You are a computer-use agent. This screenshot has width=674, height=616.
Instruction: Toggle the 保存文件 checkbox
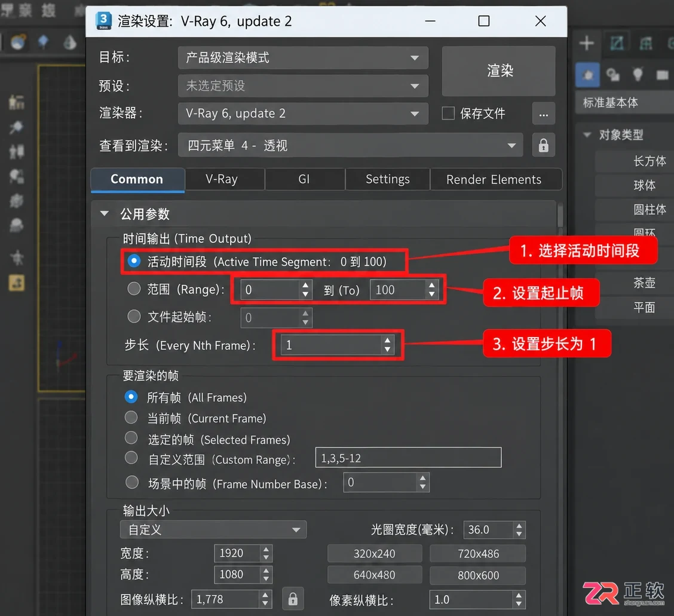(448, 114)
